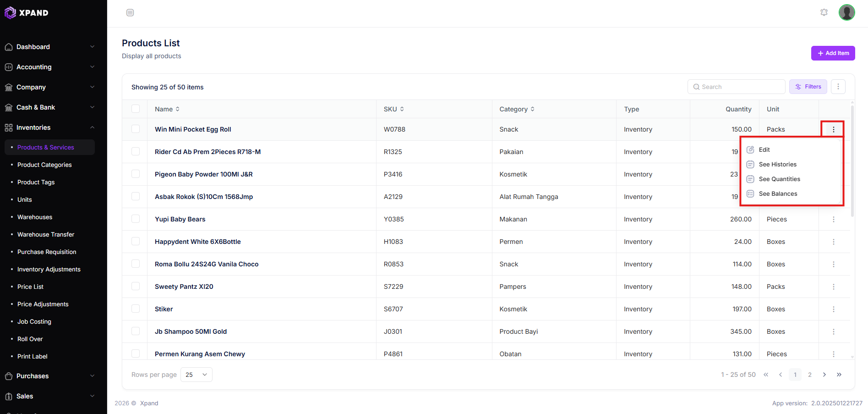Tick the checkbox for Win Mini Pocket Egg Roll
This screenshot has height=414, width=868.
click(136, 129)
